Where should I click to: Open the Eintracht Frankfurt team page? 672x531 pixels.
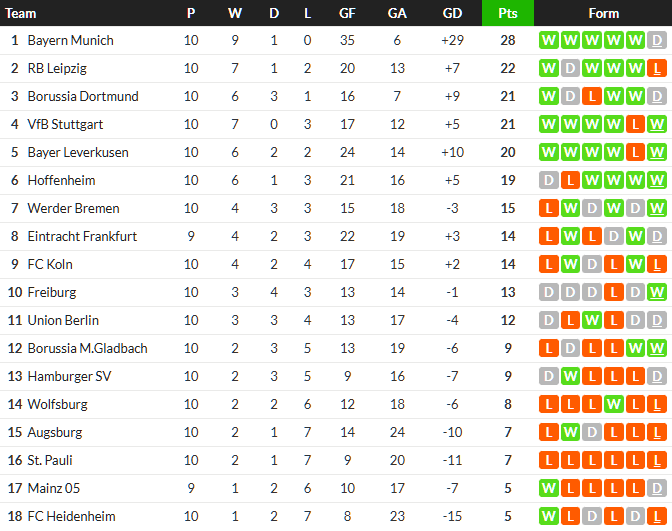point(82,236)
